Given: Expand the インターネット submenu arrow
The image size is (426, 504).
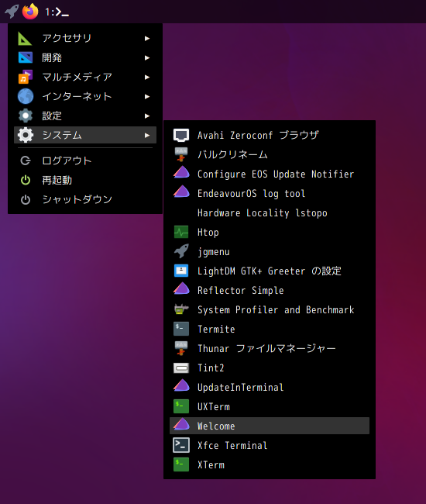Looking at the screenshot, I should (147, 96).
